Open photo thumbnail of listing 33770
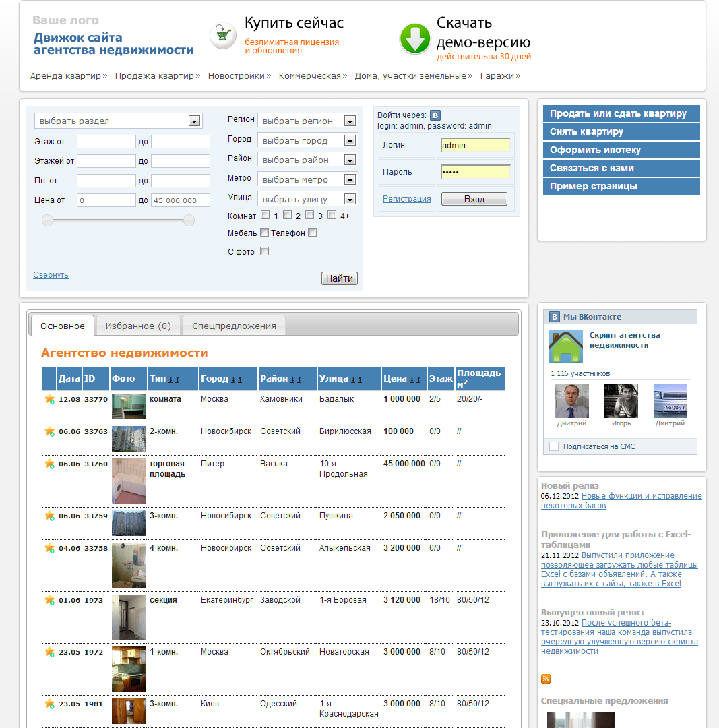719x728 pixels. click(x=129, y=406)
